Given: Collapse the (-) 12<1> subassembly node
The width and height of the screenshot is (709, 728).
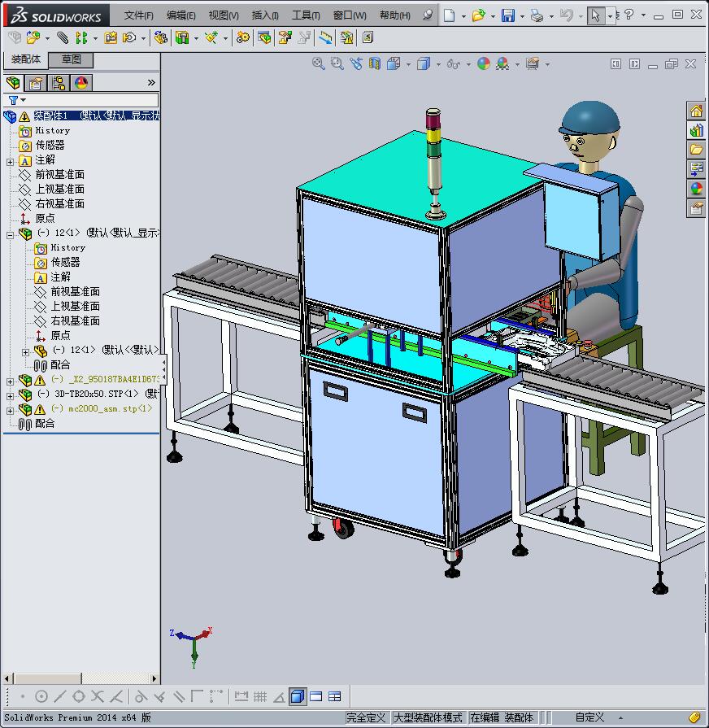Looking at the screenshot, I should [x=10, y=235].
